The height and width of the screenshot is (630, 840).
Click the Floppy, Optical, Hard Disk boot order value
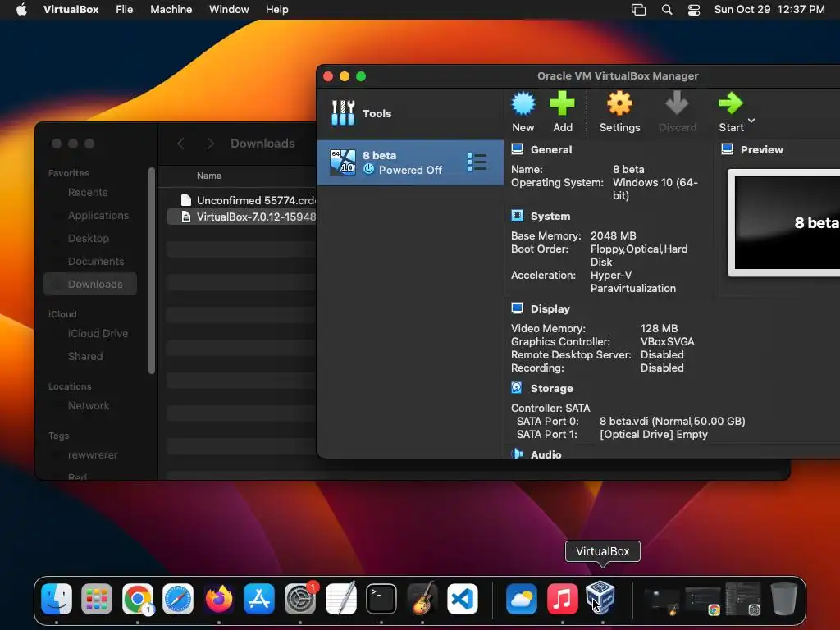pyautogui.click(x=638, y=255)
